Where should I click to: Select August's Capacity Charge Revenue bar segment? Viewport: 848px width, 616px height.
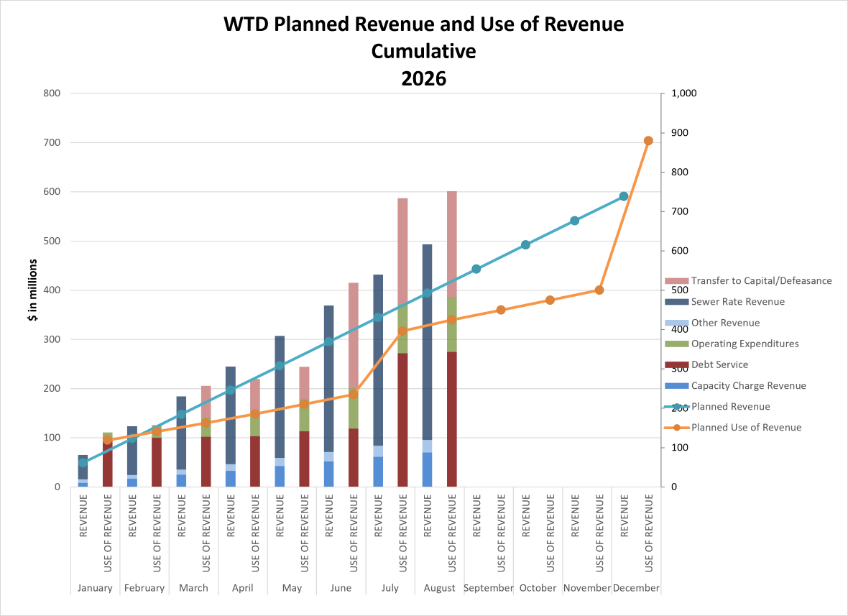[x=428, y=470]
